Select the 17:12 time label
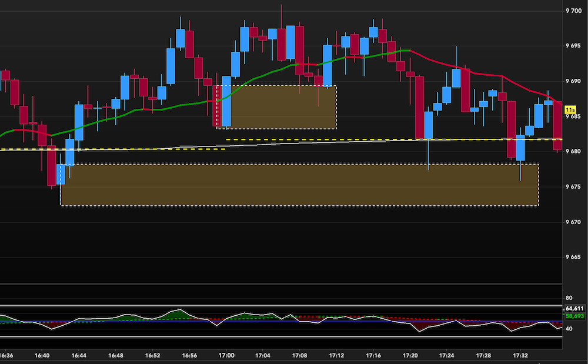The image size is (588, 364). point(336,355)
